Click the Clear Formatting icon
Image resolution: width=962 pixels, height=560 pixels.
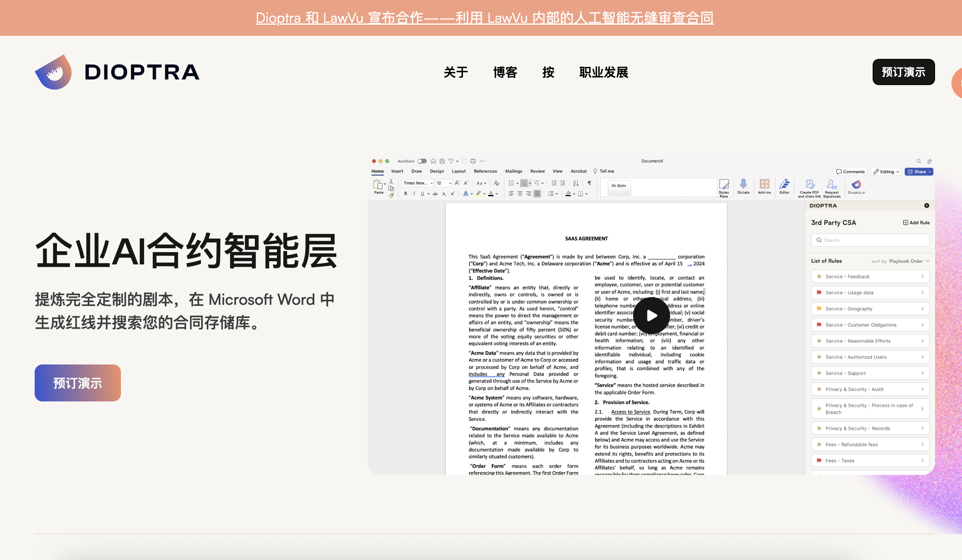click(x=497, y=183)
